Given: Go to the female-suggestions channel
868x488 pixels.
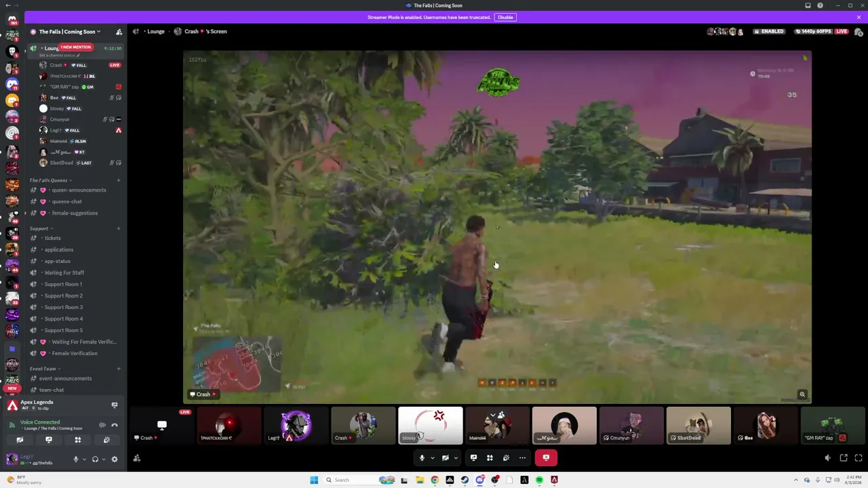Looking at the screenshot, I should 75,213.
